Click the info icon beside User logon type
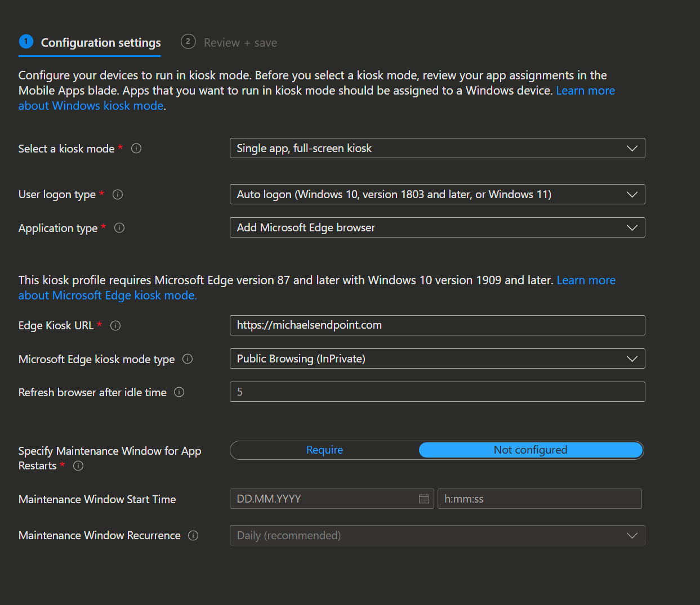700x605 pixels. 117,194
